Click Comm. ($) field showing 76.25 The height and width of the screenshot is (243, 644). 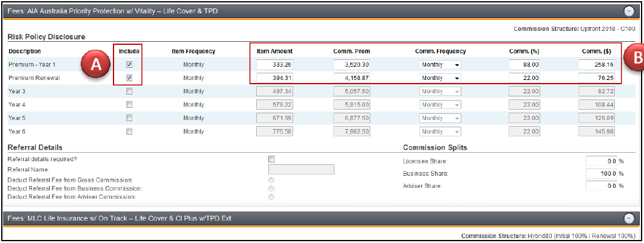click(x=597, y=78)
